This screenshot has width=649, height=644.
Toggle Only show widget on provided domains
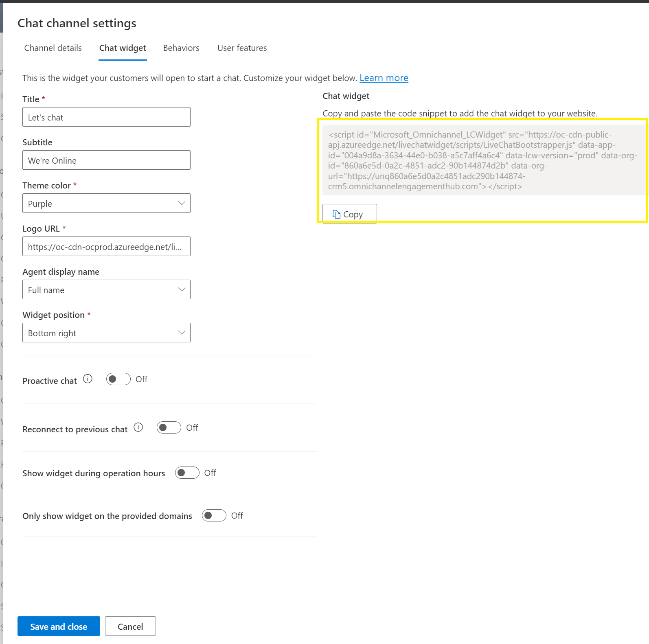point(214,515)
